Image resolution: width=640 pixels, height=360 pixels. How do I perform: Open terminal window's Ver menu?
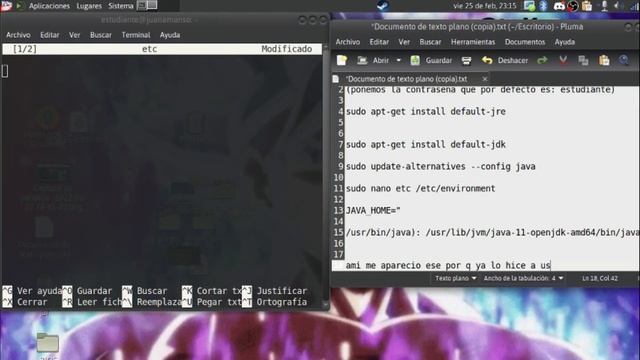[x=75, y=35]
